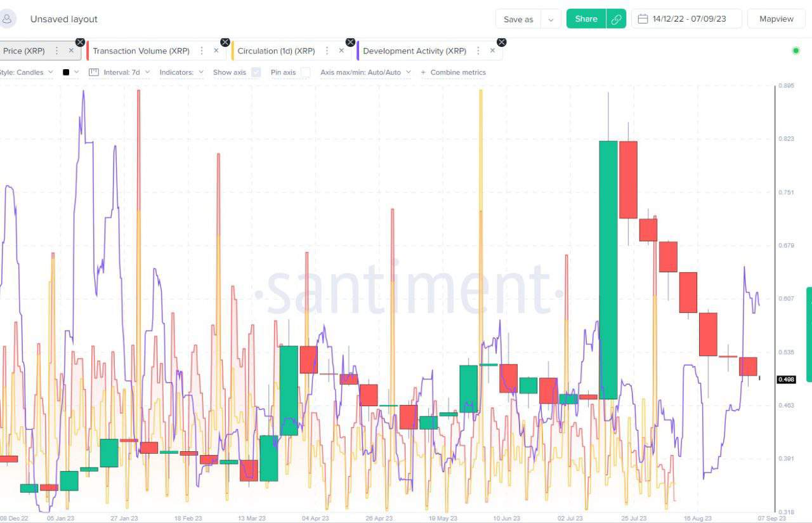Open Mapview
Screen dimensions: 812x523
pyautogui.click(x=776, y=18)
